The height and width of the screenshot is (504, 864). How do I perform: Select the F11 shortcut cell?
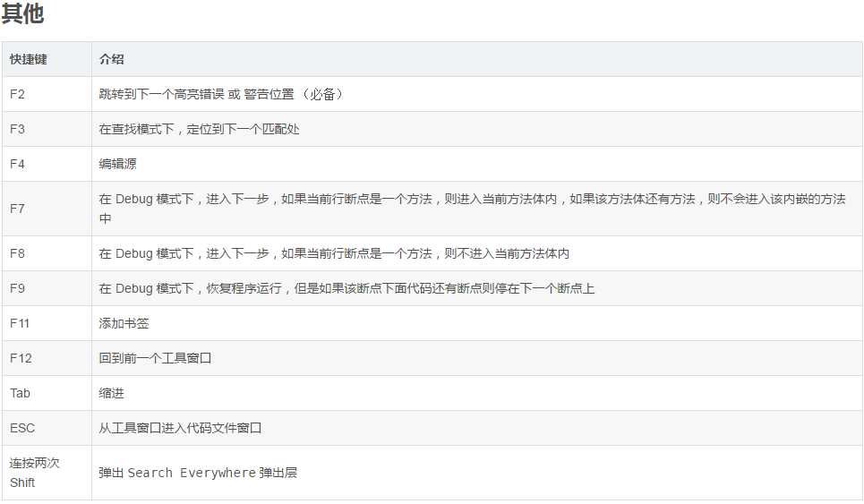tap(21, 323)
